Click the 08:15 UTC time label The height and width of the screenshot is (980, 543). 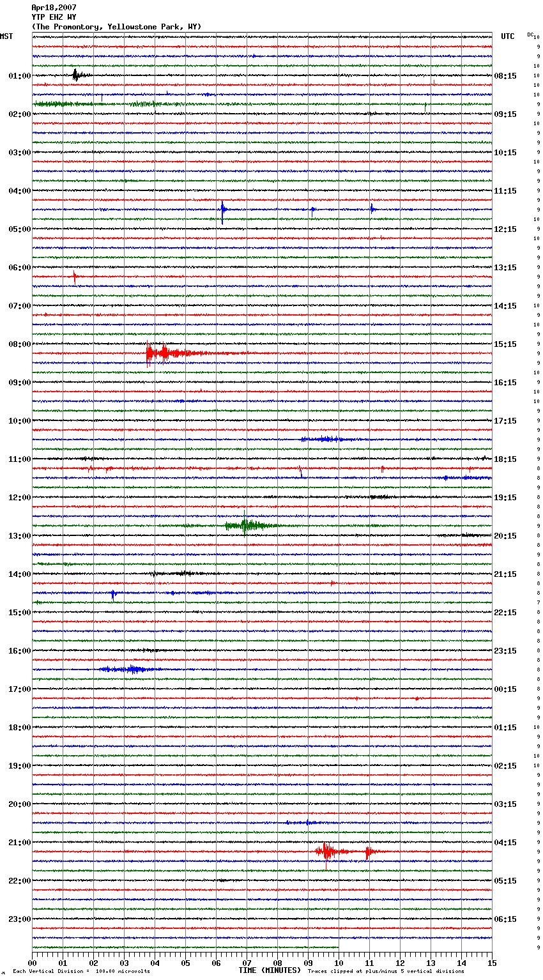click(505, 76)
